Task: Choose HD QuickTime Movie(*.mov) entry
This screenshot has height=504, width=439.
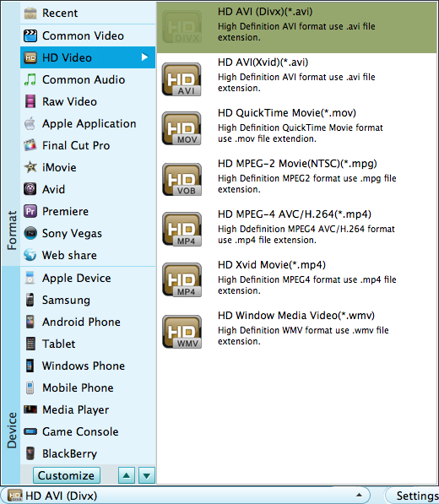Action: (296, 128)
